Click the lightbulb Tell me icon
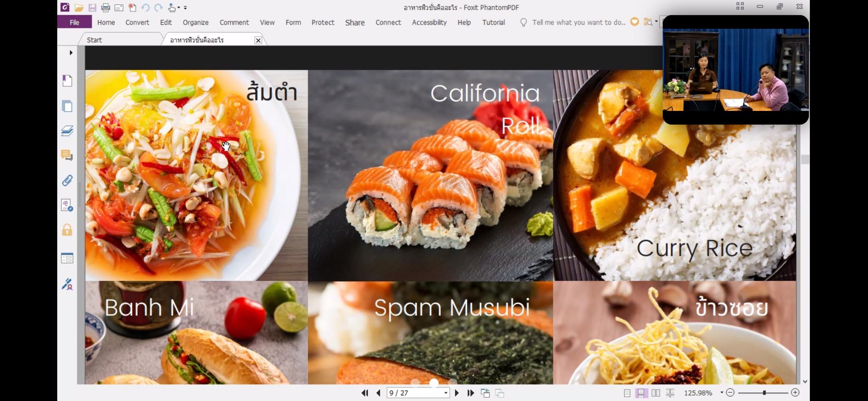This screenshot has width=868, height=401. coord(523,22)
